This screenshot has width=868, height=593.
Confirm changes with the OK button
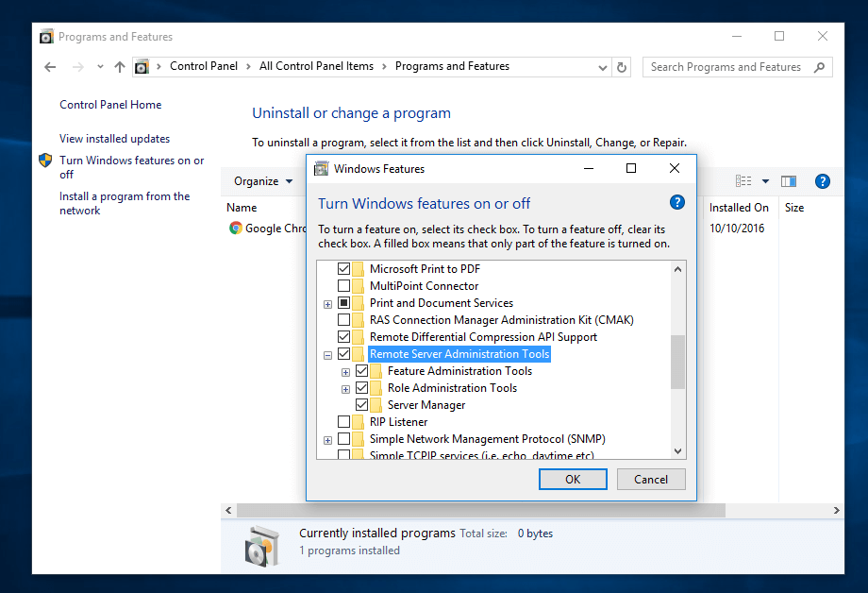[572, 479]
